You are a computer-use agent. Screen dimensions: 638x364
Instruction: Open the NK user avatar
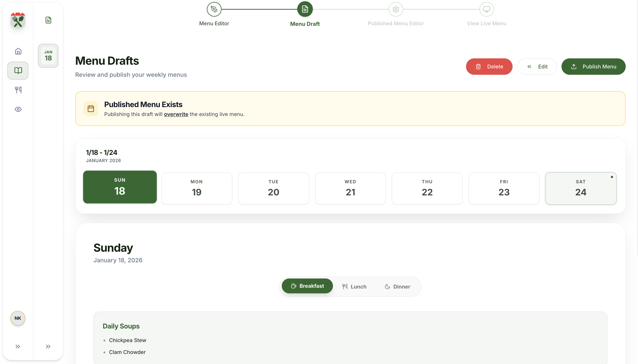tap(17, 318)
